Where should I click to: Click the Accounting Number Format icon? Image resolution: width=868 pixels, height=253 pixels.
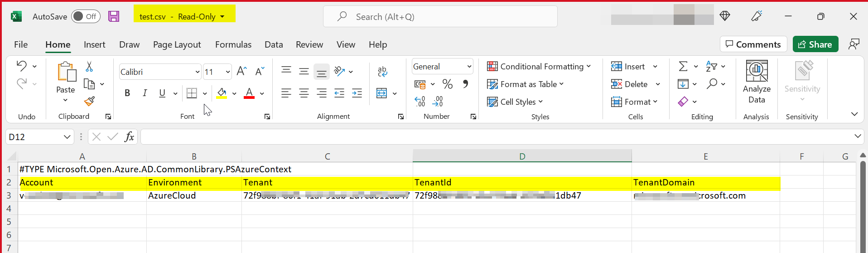420,84
